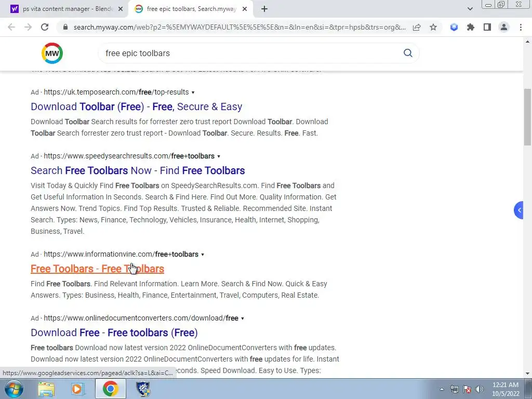
Task: Open 'Search Free Toolbars Now - Find Free Toolbars'
Action: 138,170
